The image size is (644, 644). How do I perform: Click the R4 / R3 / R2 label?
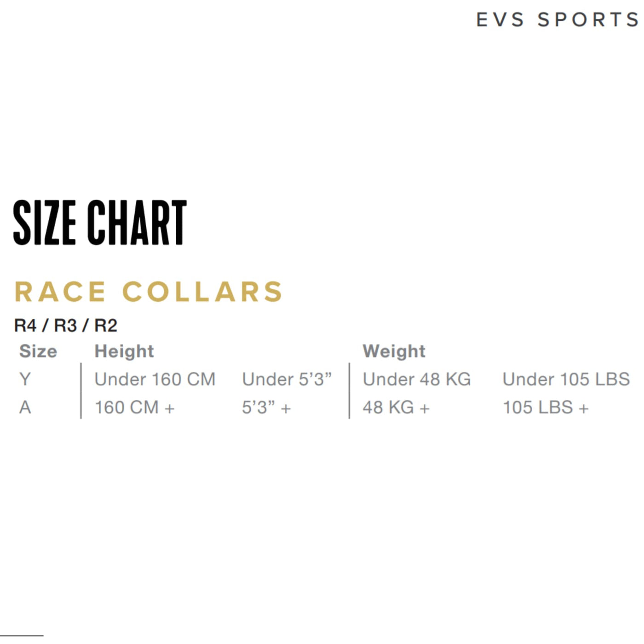(66, 326)
